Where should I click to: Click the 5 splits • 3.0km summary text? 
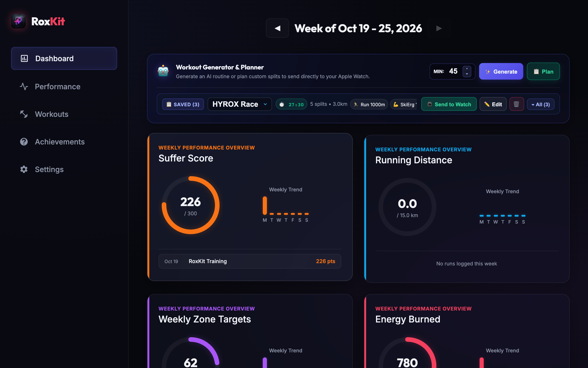pos(328,104)
